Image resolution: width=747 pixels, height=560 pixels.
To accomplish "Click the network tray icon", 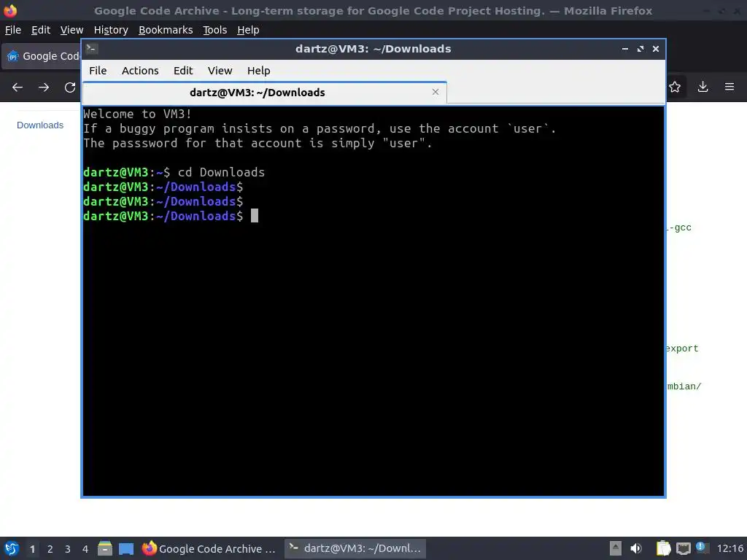I will coord(683,549).
